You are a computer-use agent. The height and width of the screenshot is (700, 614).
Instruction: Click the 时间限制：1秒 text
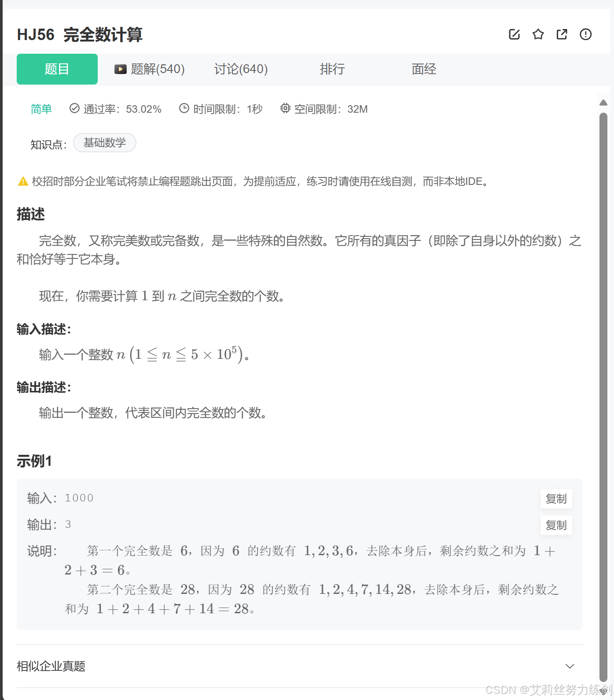(228, 109)
